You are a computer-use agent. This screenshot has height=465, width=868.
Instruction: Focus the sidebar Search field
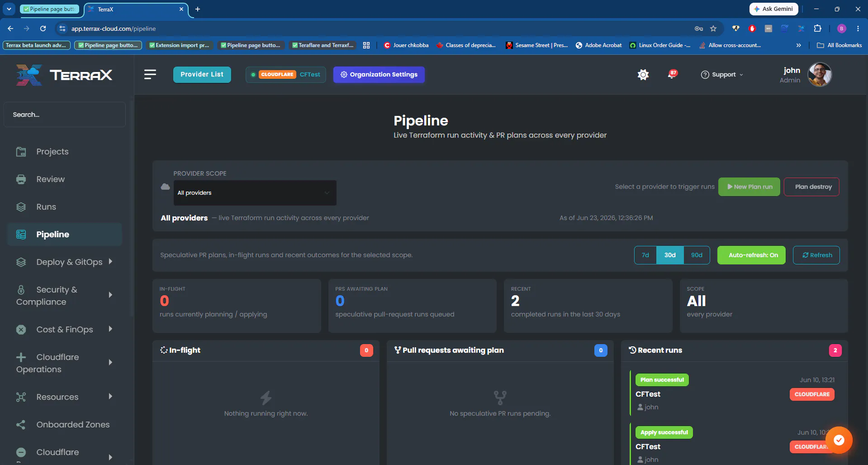[x=65, y=115]
